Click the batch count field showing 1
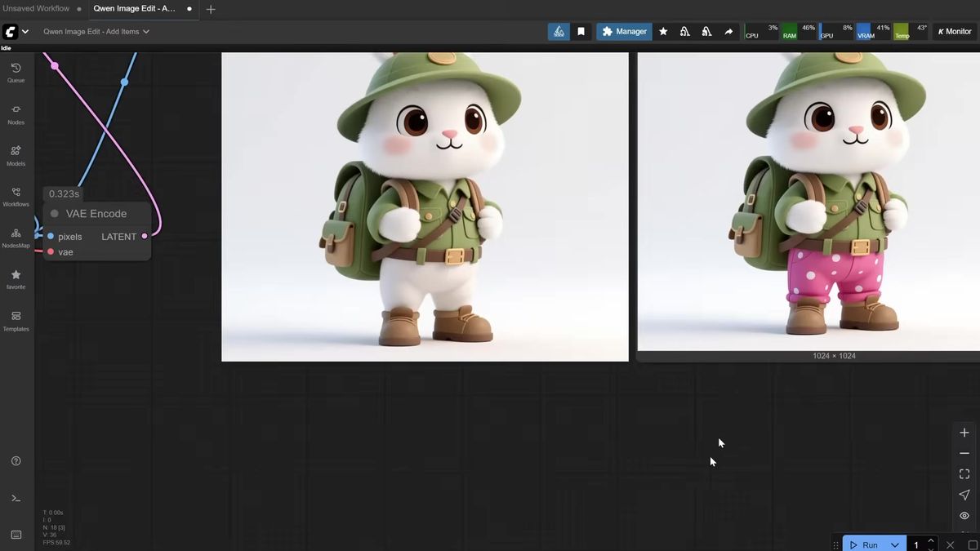This screenshot has width=980, height=551. tap(917, 544)
